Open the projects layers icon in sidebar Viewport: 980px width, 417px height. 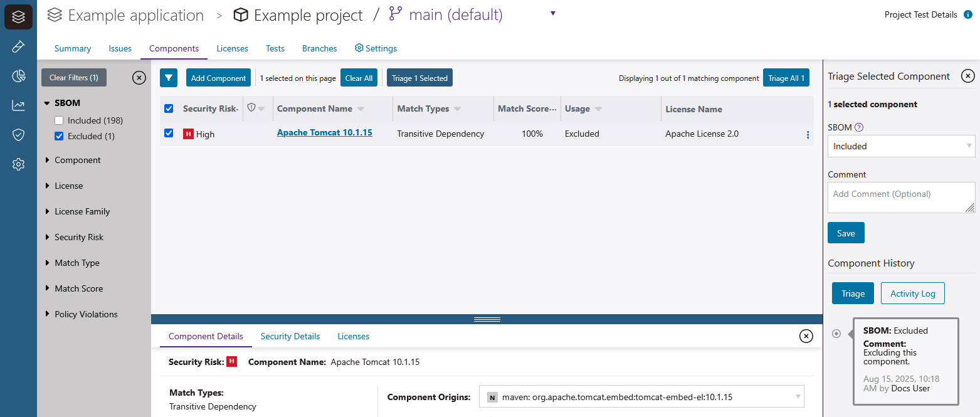18,17
